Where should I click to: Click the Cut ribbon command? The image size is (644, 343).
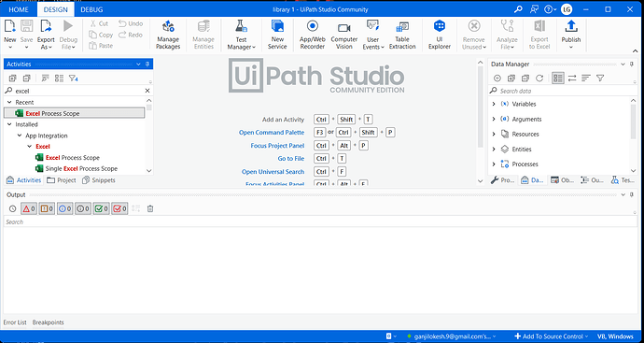click(99, 24)
